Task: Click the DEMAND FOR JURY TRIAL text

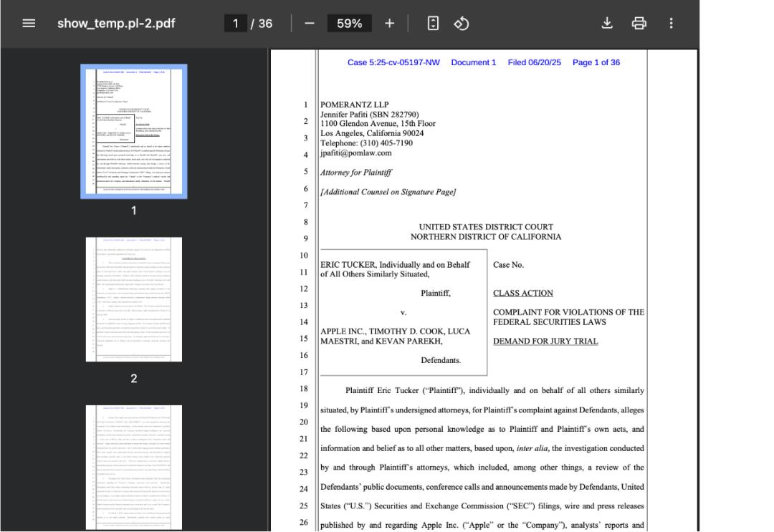Action: 545,342
